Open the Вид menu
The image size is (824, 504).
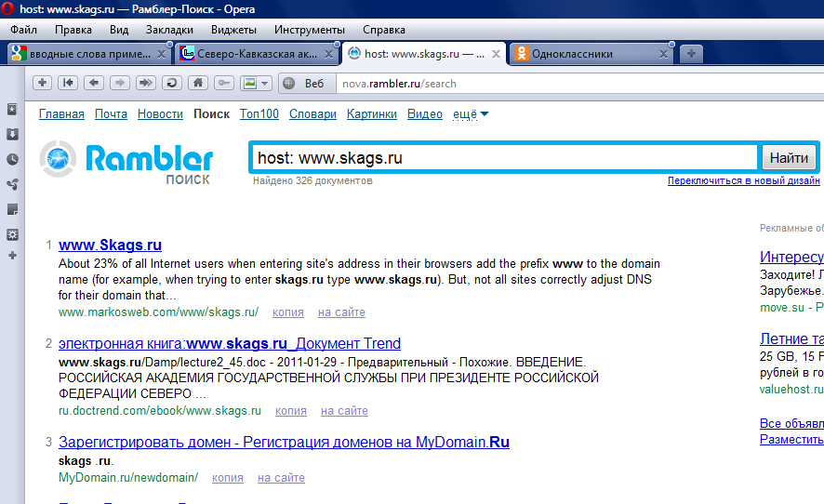(x=119, y=30)
